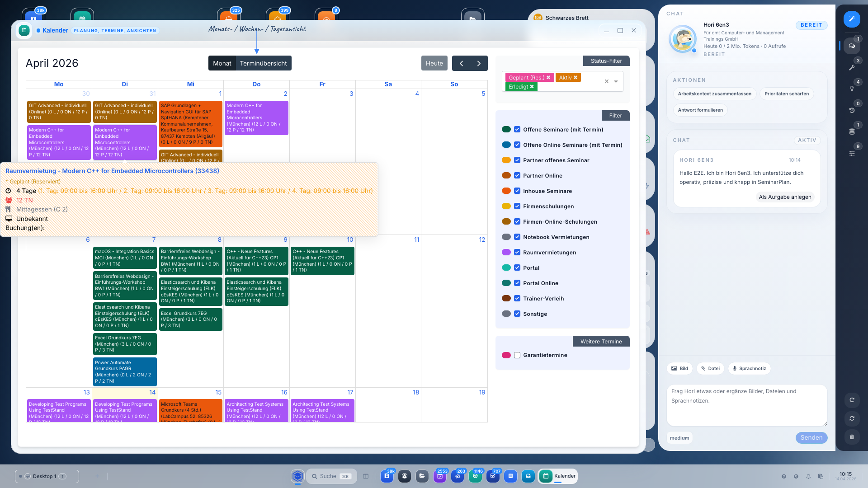868x488 pixels.
Task: Enable the Garantietermine checkbox
Action: coord(517,355)
